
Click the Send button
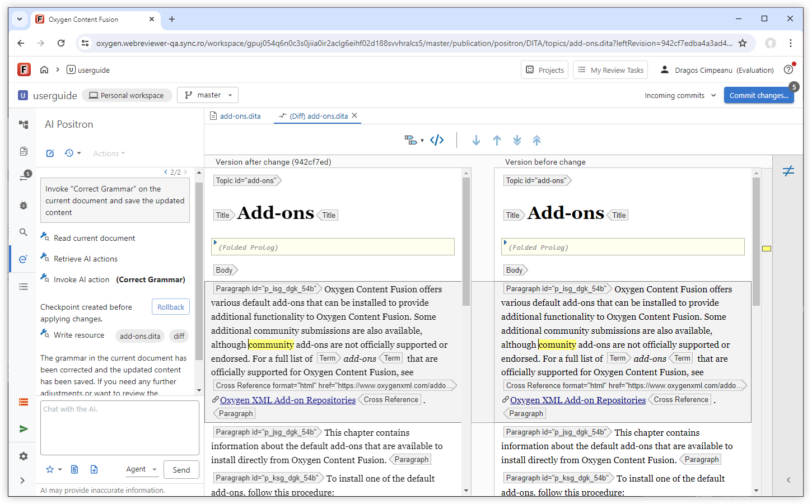pos(181,470)
